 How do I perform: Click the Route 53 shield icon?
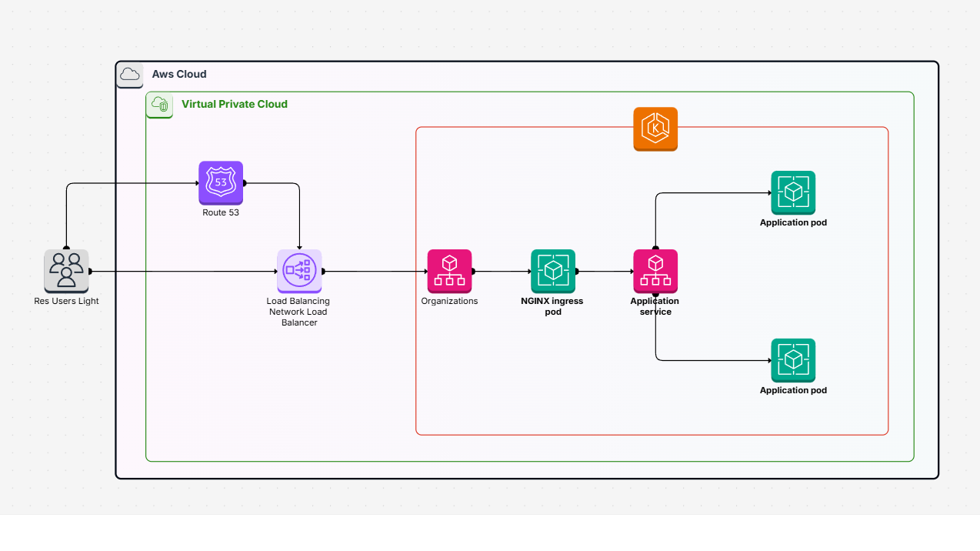point(221,183)
